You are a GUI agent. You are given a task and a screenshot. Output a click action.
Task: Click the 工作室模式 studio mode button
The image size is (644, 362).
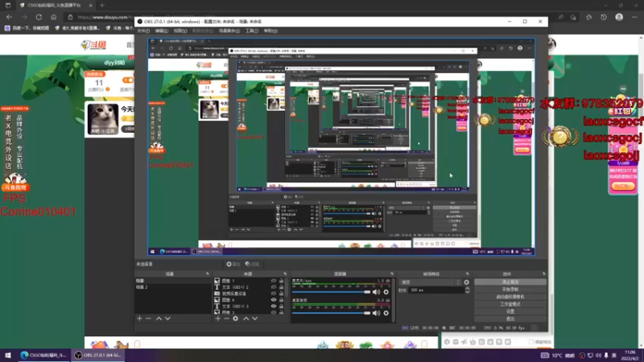[x=510, y=304]
